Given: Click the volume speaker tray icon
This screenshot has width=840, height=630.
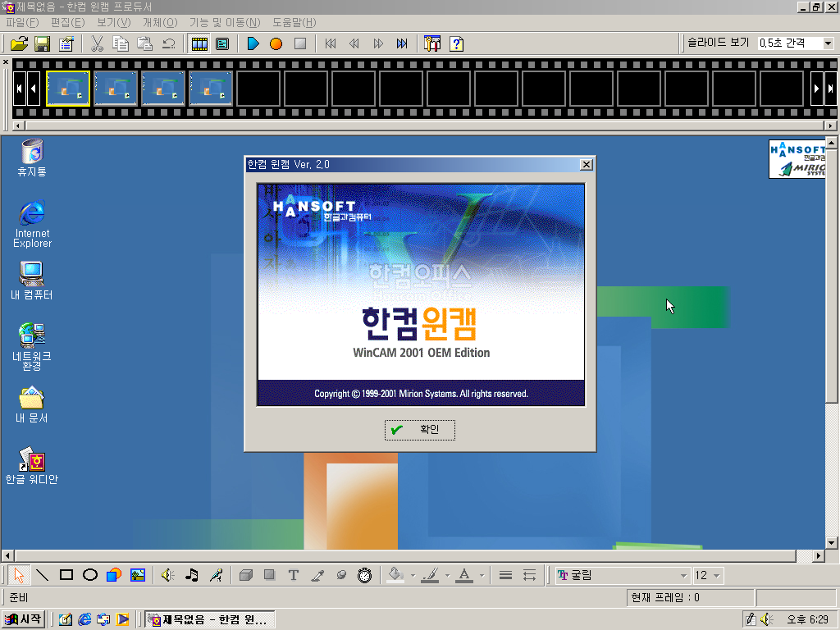Looking at the screenshot, I should [x=767, y=619].
